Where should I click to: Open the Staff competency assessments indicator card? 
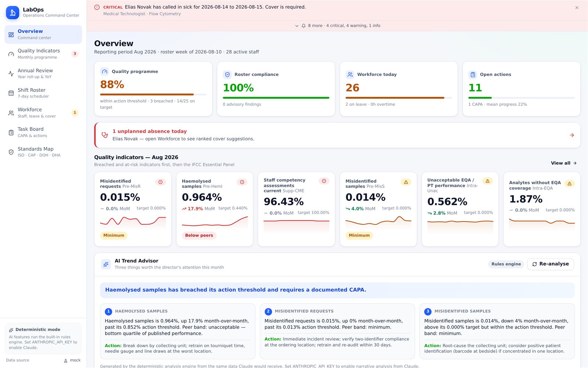tap(297, 209)
